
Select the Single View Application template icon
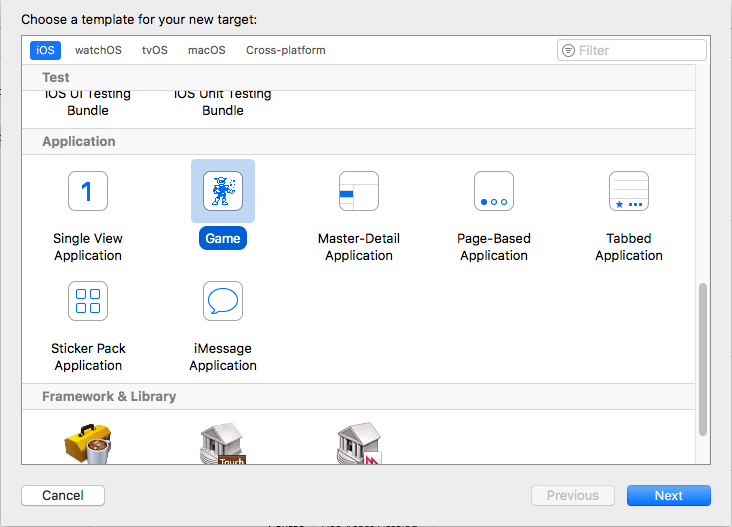pos(88,191)
